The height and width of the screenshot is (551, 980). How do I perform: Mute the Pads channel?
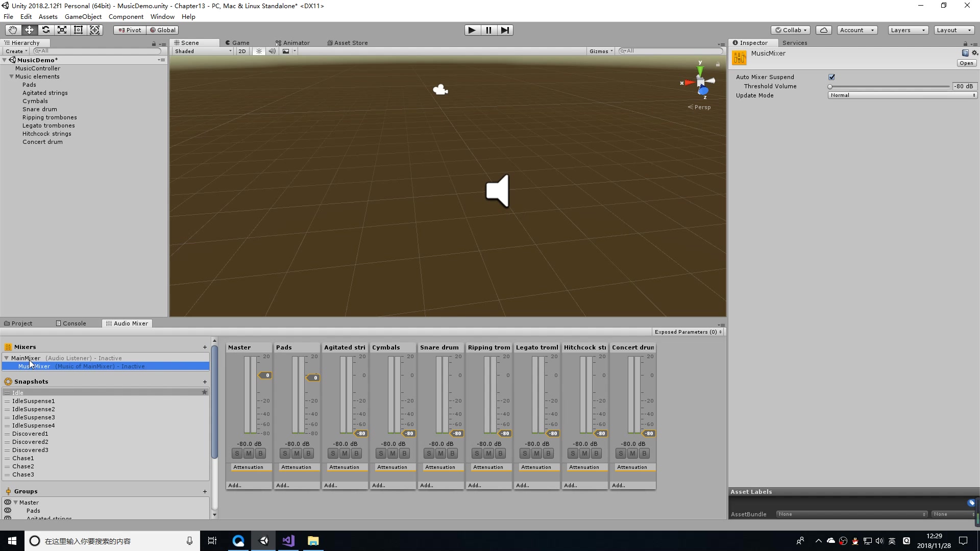click(x=297, y=454)
